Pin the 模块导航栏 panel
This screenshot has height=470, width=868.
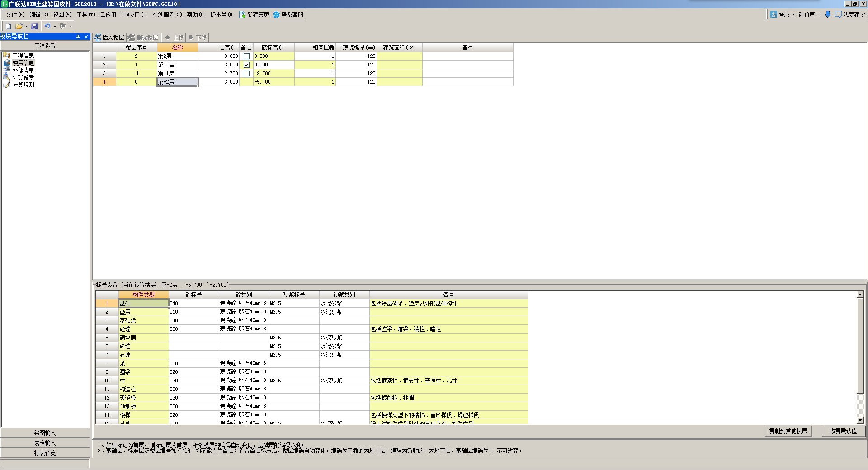78,37
